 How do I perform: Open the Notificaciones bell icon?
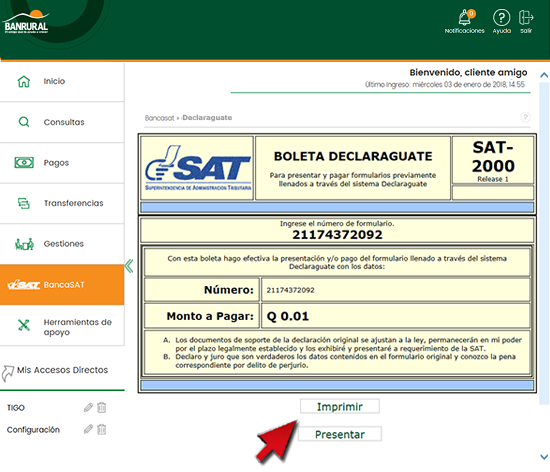[x=465, y=17]
